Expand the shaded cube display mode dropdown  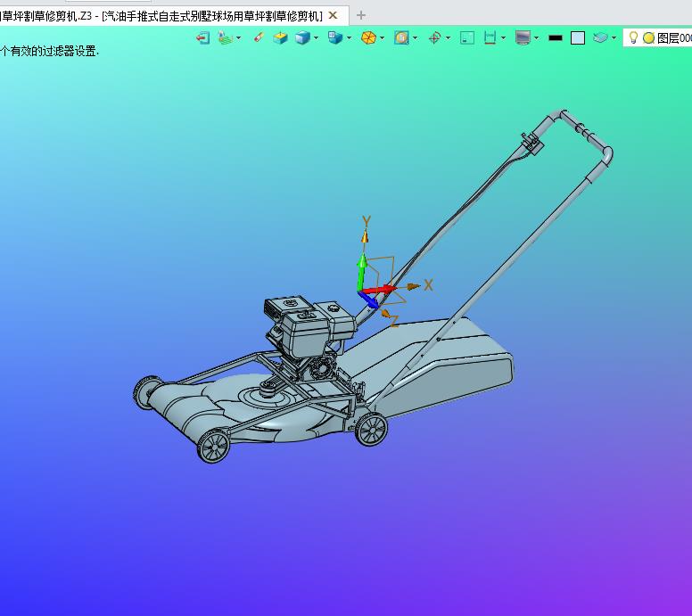[x=316, y=38]
